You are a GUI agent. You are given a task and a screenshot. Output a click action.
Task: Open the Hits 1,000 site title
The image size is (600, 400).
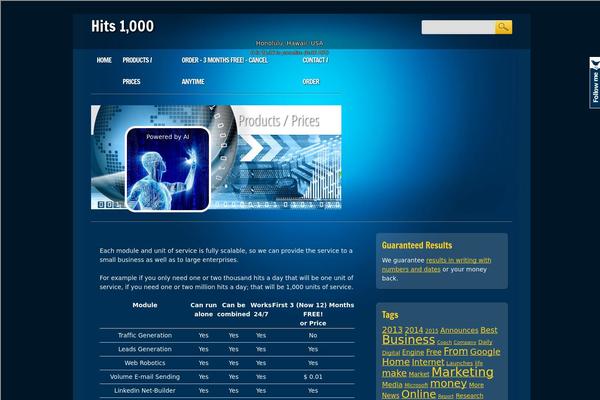[x=122, y=26]
